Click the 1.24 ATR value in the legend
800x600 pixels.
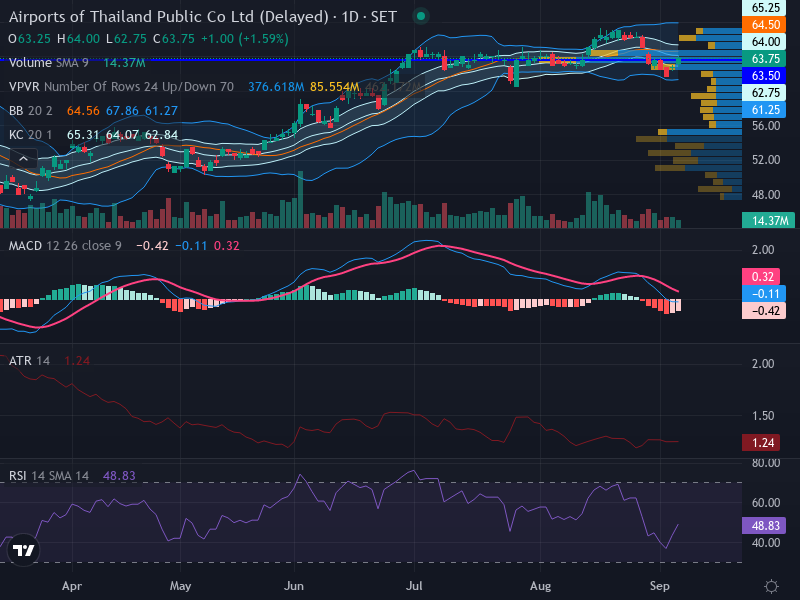77,361
